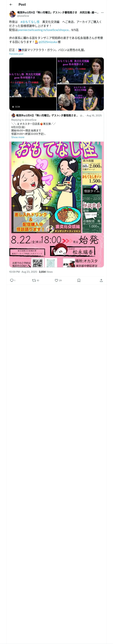Click the share upload icon
Image resolution: width=113 pixels, height=644 pixels.
[x=101, y=280]
